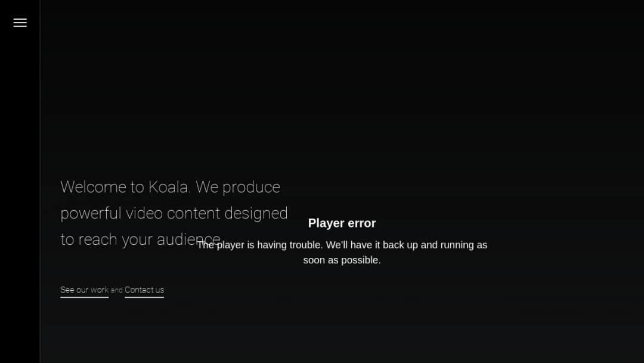The width and height of the screenshot is (644, 363).
Task: Select the headline mentioning powerful video content
Action: pyautogui.click(x=174, y=213)
